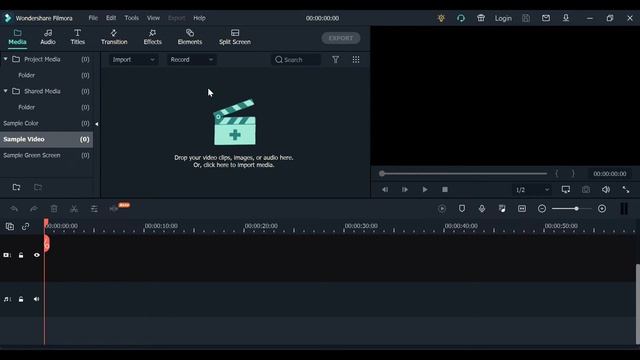Click the Delete trash icon

click(54, 209)
